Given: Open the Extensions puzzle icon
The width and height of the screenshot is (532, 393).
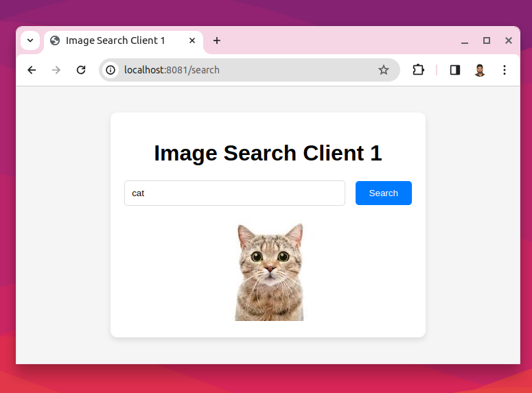Looking at the screenshot, I should pos(418,70).
